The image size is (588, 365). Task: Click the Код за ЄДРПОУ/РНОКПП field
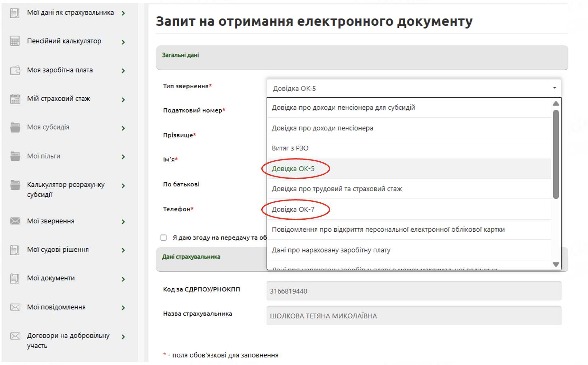click(413, 291)
